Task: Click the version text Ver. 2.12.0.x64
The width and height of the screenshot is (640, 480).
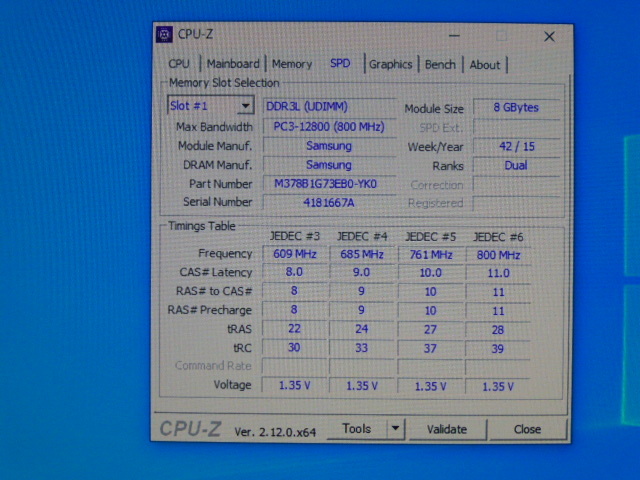Action: tap(275, 432)
